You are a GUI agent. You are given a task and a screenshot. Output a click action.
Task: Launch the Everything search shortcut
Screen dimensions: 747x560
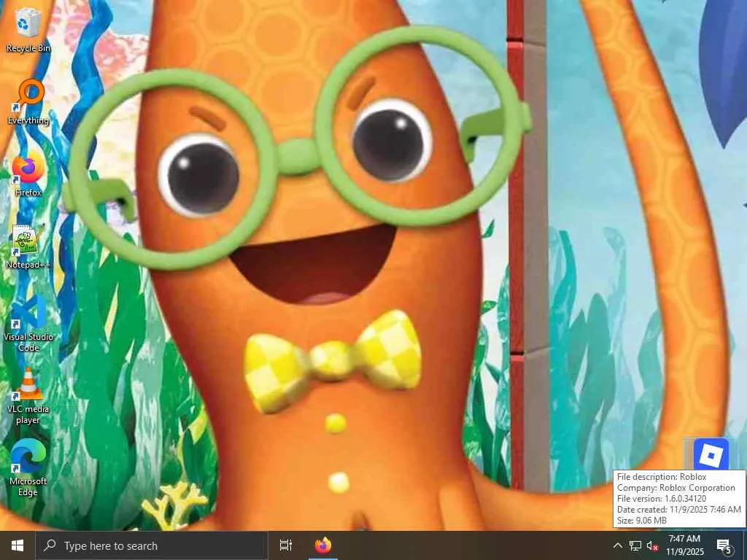point(28,102)
